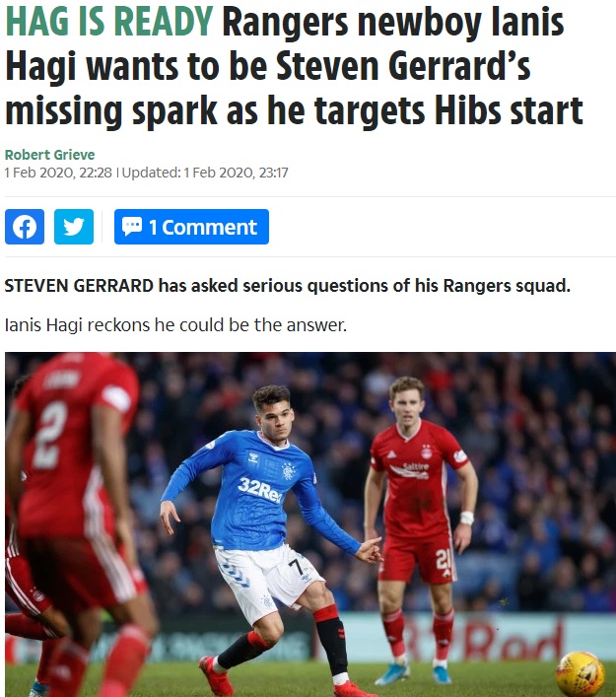This screenshot has width=616, height=697.
Task: Click the Updated: 1 Feb 2020, 23:17 timestamp
Action: pos(205,173)
